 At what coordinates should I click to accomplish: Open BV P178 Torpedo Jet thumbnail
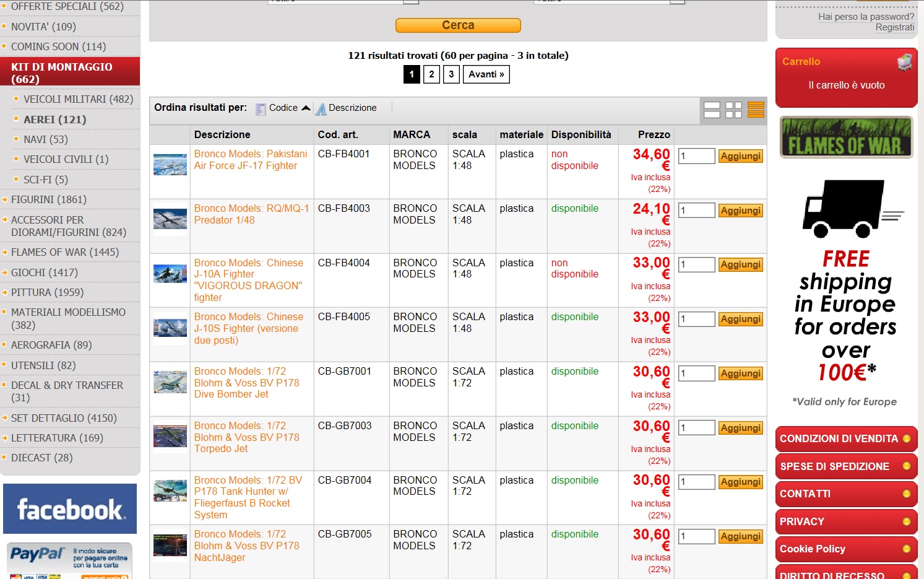click(170, 437)
